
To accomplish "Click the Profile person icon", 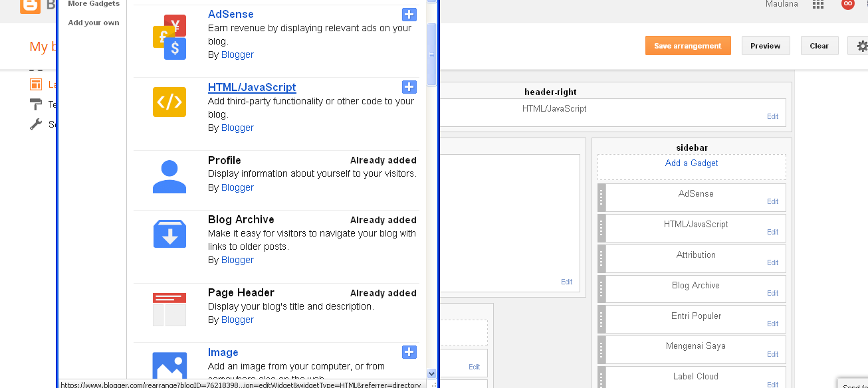I will (x=169, y=176).
